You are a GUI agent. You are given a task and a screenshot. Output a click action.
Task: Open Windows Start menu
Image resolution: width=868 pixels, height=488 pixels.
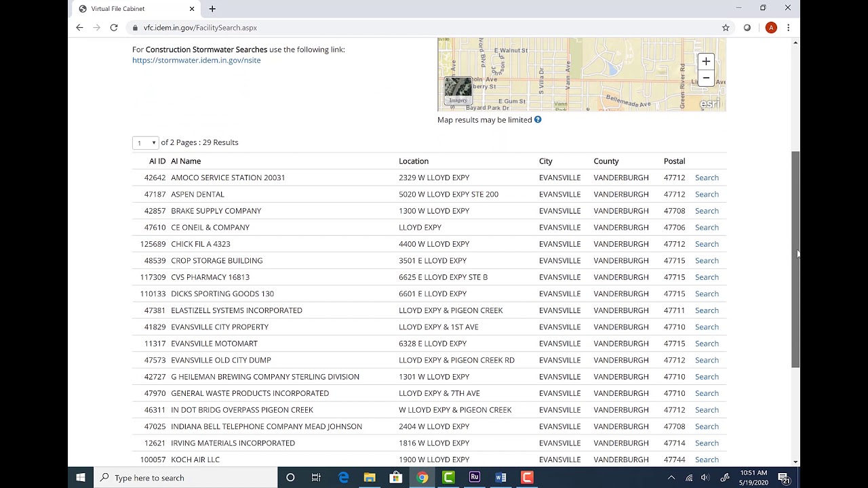(x=81, y=478)
